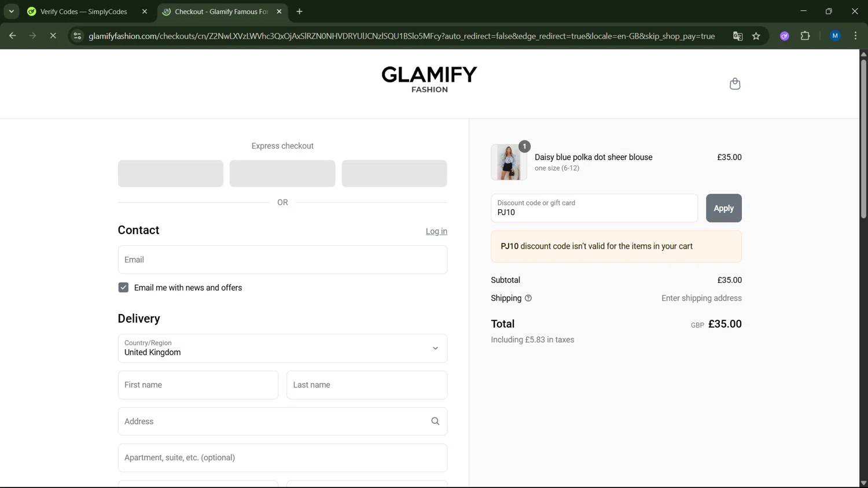Screen dimensions: 868x488
Task: Expand the Country/Region dropdown
Action: [x=282, y=348]
